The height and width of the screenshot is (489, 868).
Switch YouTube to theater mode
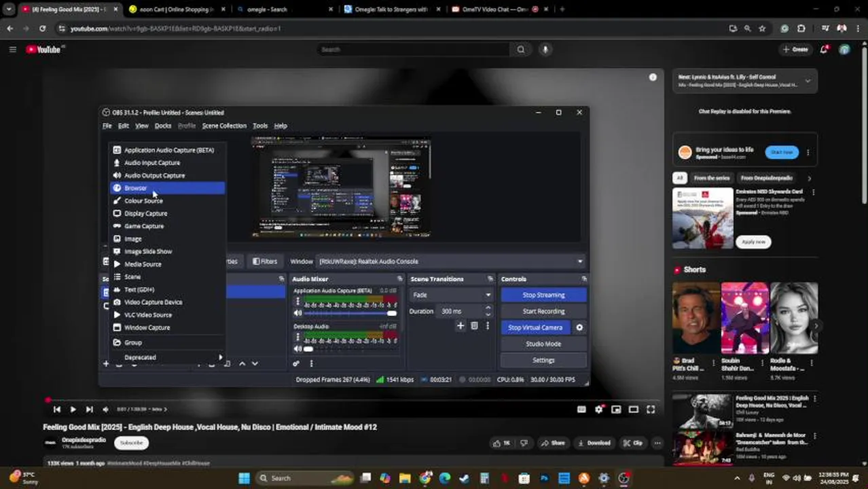(x=633, y=410)
